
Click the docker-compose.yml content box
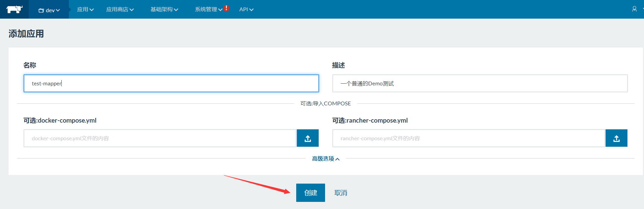point(160,138)
